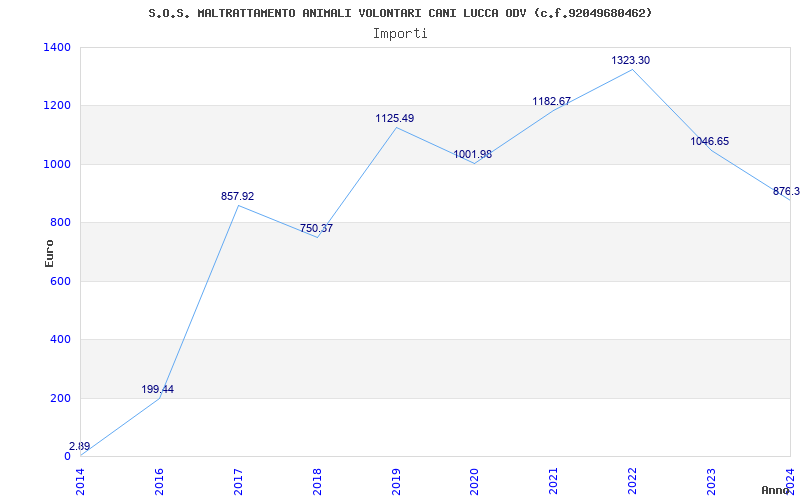Select data label 857.92
The width and height of the screenshot is (800, 500).
tap(237, 196)
